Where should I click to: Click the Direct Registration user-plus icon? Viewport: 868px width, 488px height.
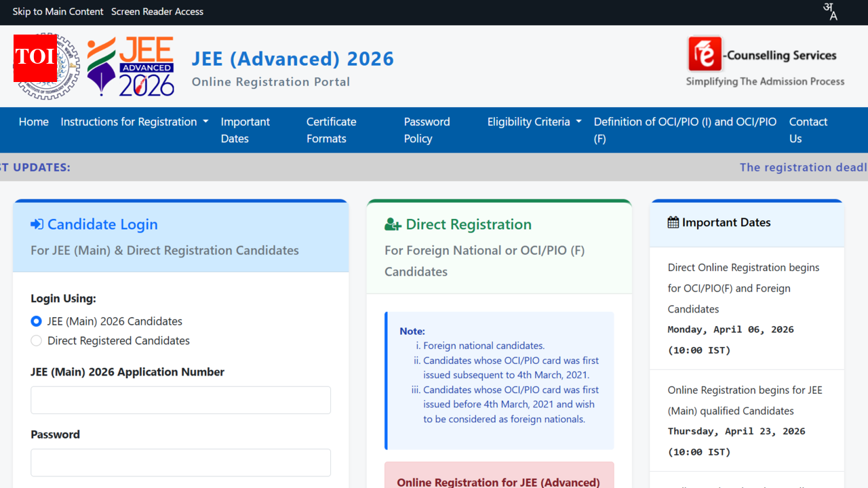coord(393,224)
